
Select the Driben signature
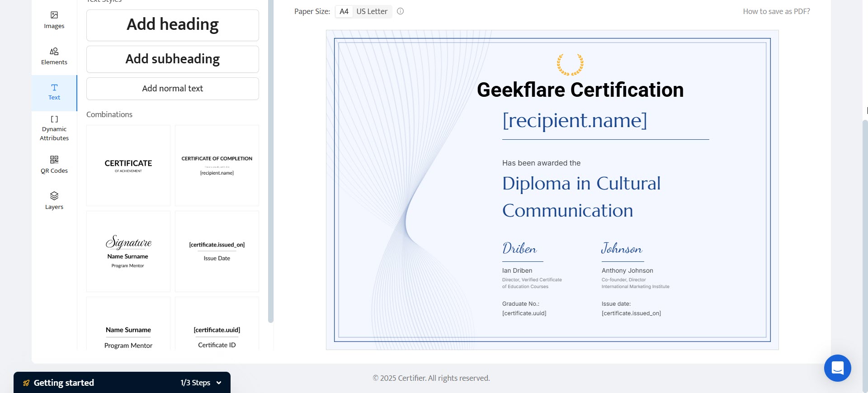coord(520,248)
